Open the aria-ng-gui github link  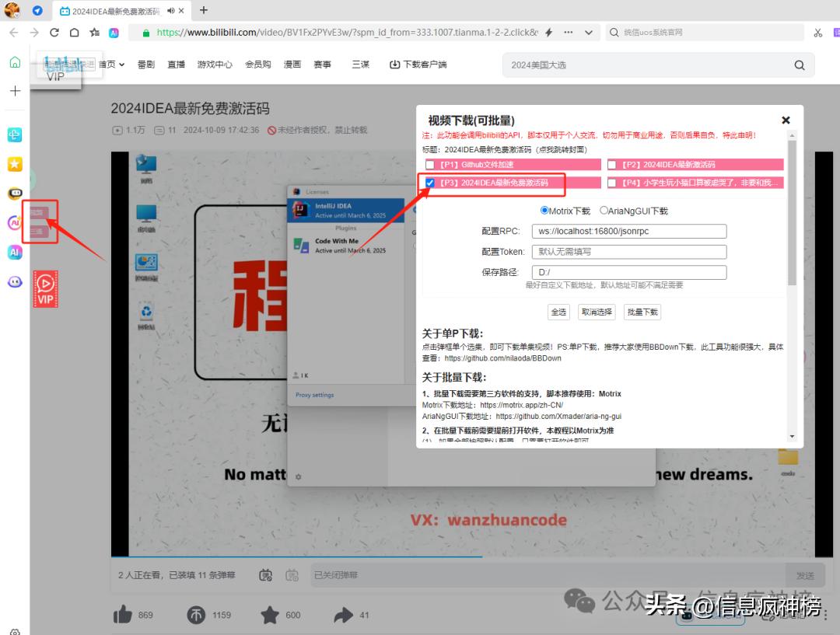click(x=558, y=417)
